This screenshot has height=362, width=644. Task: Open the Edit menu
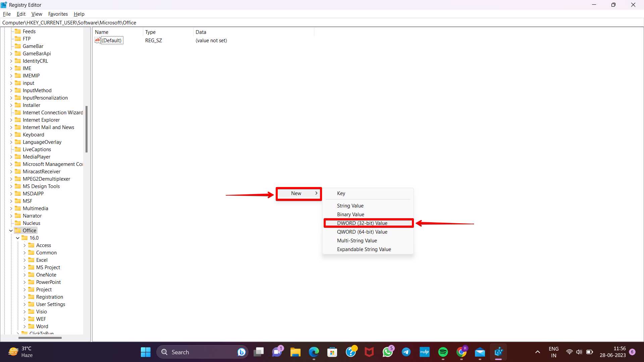point(21,14)
